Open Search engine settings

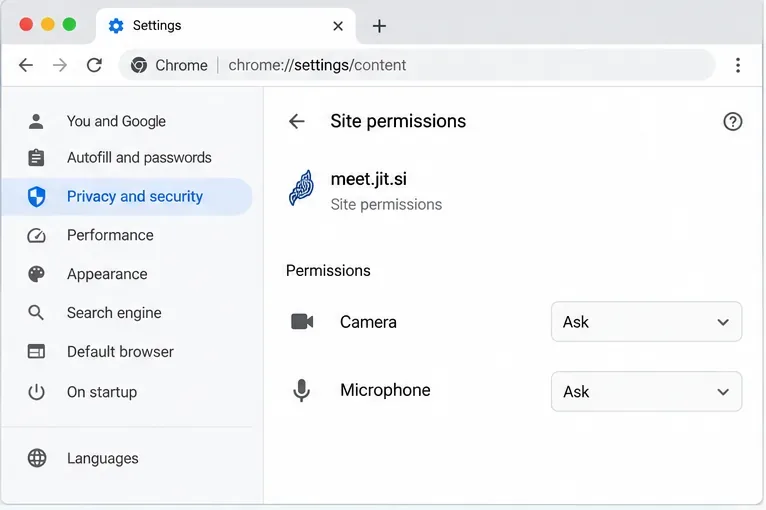[127, 313]
